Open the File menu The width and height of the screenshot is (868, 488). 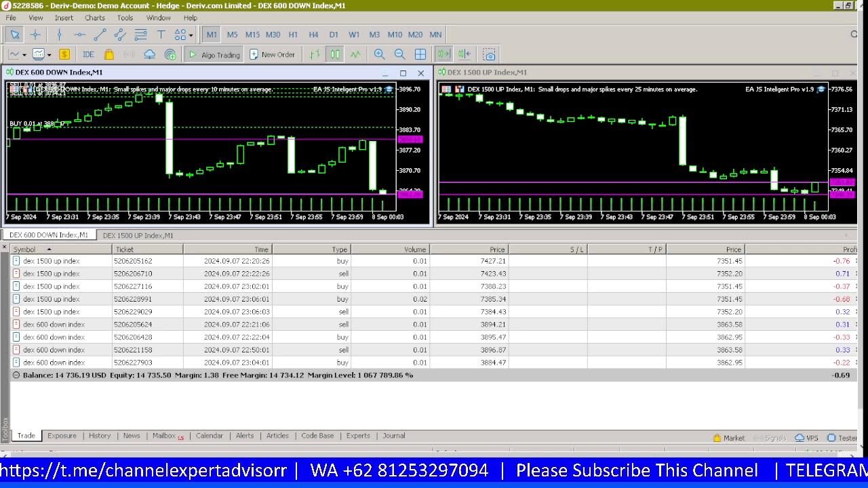[11, 18]
